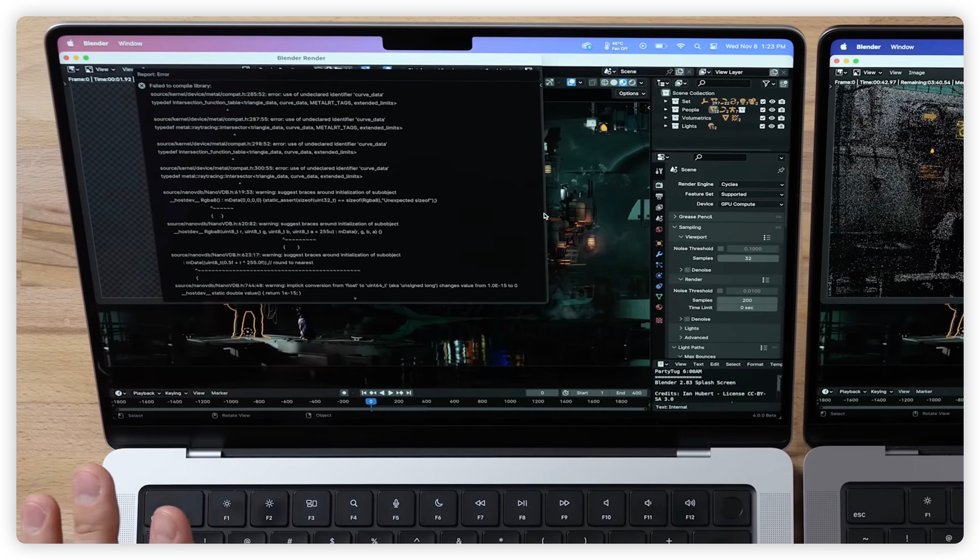This screenshot has height=560, width=980.
Task: Click the play animation button
Action: 391,393
